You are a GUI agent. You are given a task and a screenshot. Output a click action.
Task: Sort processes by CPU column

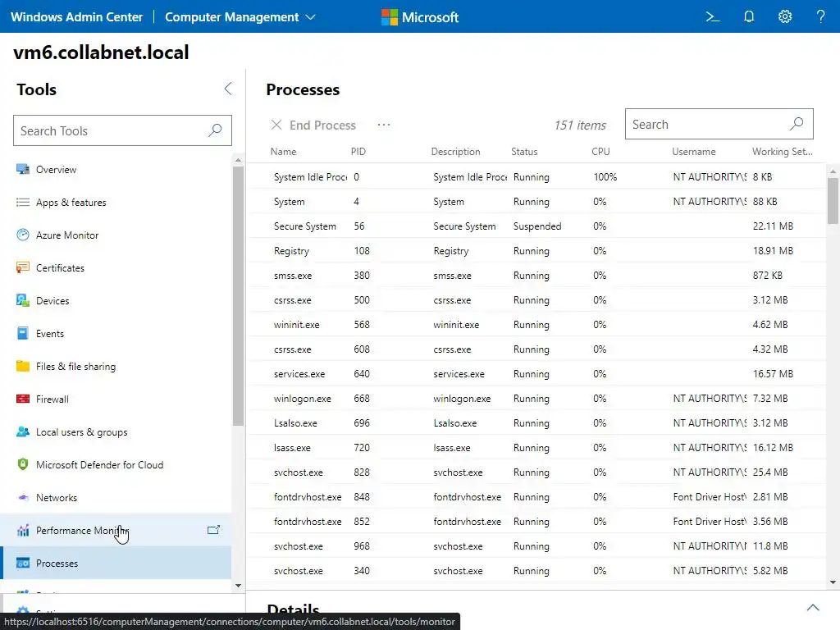[600, 152]
